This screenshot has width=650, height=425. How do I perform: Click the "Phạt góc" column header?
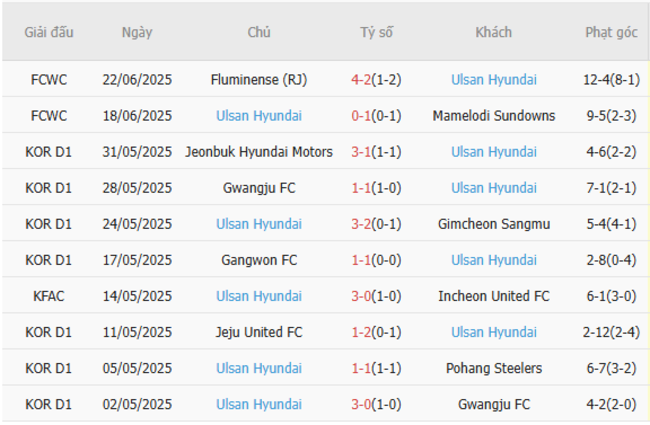tap(611, 32)
